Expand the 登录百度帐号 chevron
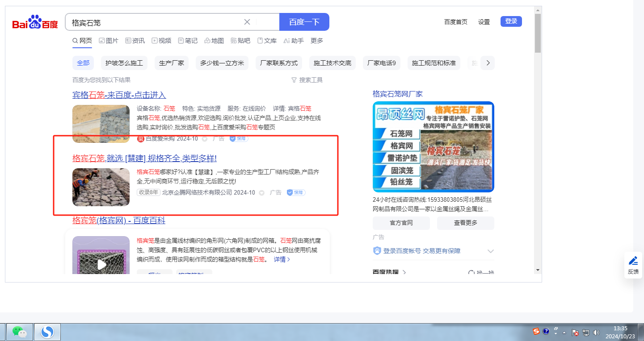Image resolution: width=644 pixels, height=341 pixels. point(490,251)
